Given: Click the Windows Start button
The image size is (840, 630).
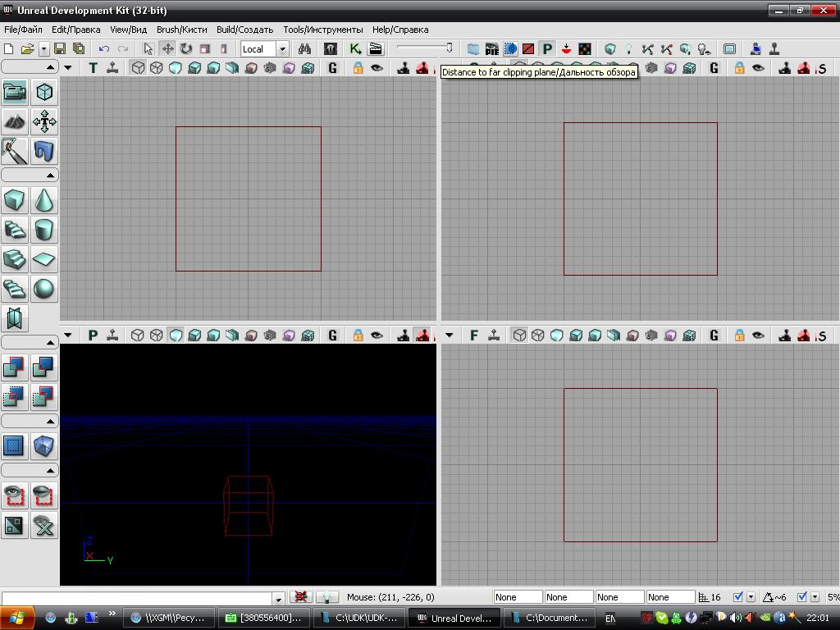Looking at the screenshot, I should coord(18,618).
